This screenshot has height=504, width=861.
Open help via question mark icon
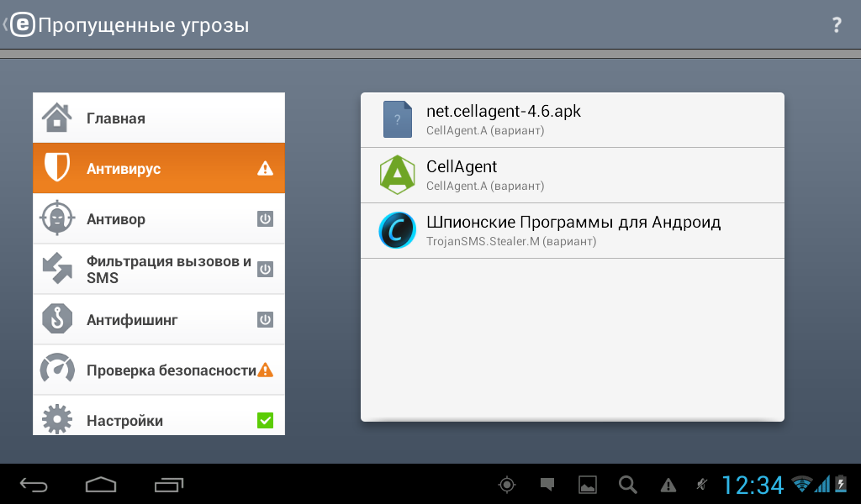pos(837,24)
